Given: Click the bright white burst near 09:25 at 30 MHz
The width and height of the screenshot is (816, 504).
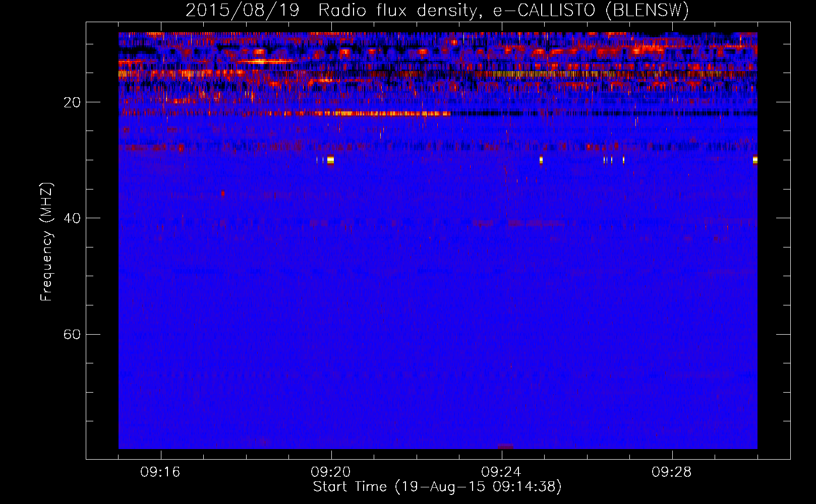Looking at the screenshot, I should (x=541, y=160).
